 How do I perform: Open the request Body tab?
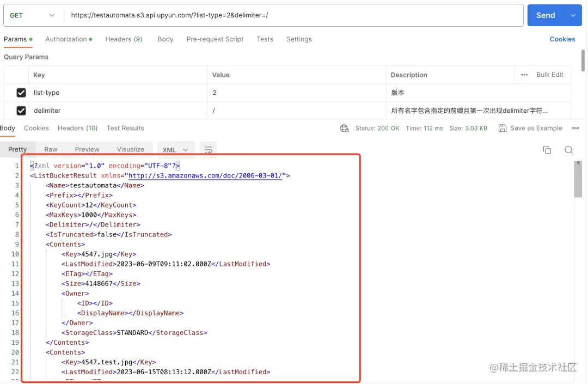click(166, 39)
